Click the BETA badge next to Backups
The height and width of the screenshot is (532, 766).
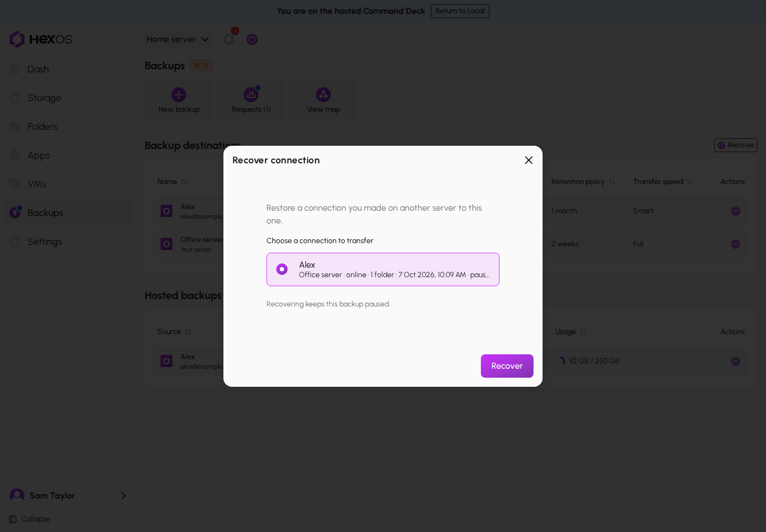(201, 65)
